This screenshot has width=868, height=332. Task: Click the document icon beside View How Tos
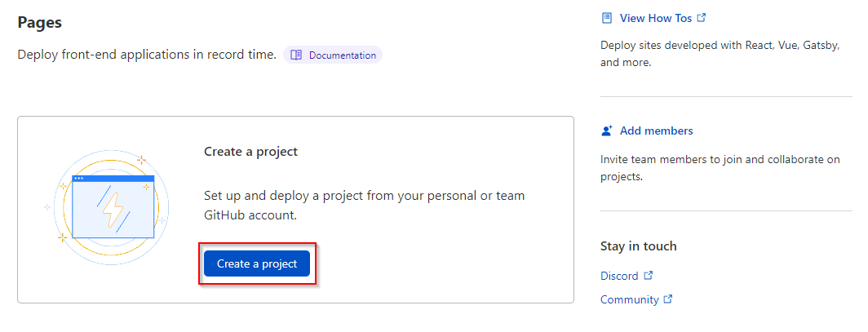(x=607, y=18)
